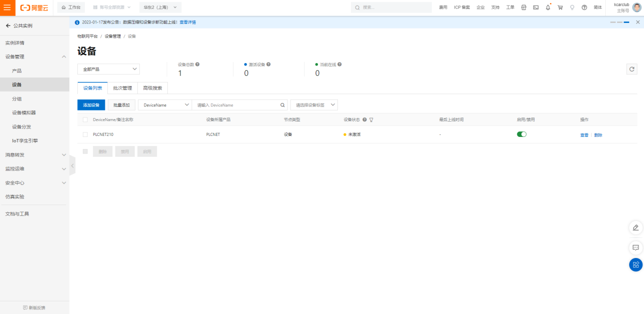Open the device status filter icon

click(371, 120)
